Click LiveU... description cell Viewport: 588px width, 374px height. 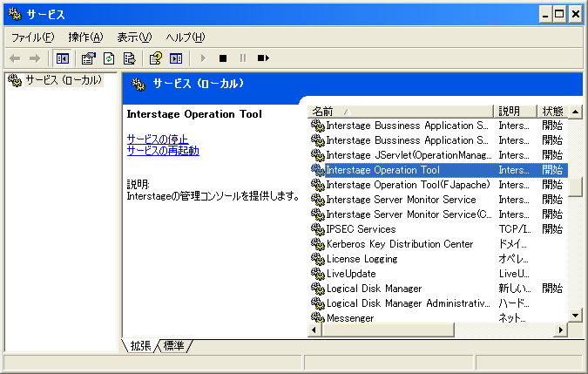tap(514, 274)
